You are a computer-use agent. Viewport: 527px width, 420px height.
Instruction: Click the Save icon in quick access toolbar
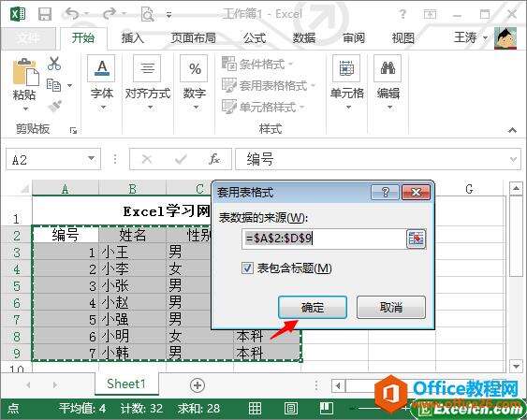[x=45, y=14]
